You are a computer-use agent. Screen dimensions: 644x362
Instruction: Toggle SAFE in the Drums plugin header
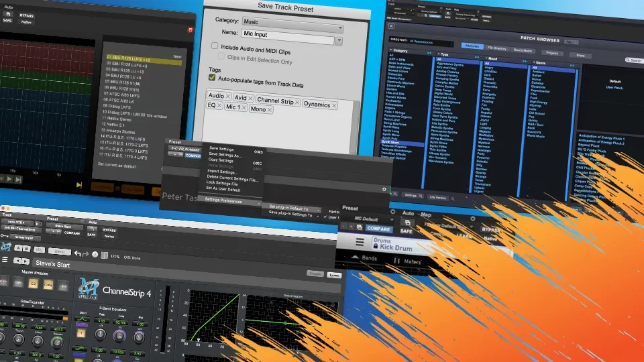pos(406,231)
